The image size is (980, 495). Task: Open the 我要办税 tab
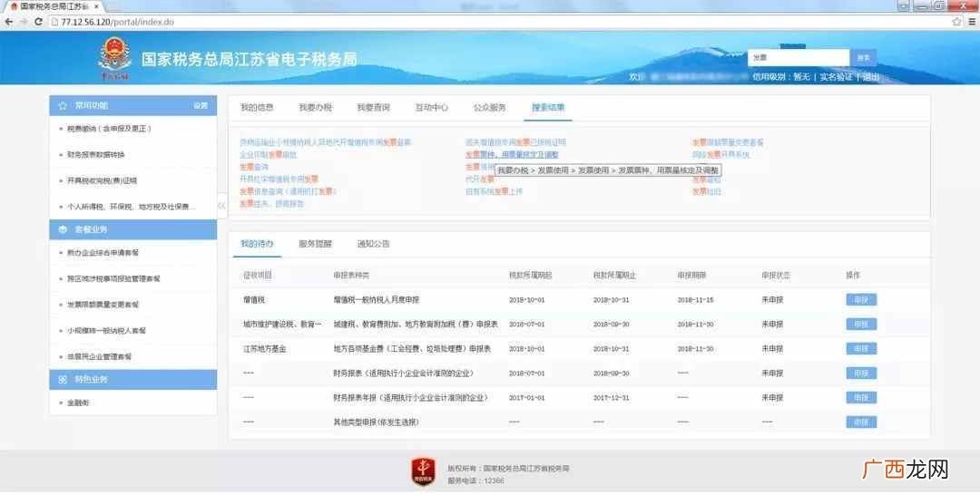(315, 107)
